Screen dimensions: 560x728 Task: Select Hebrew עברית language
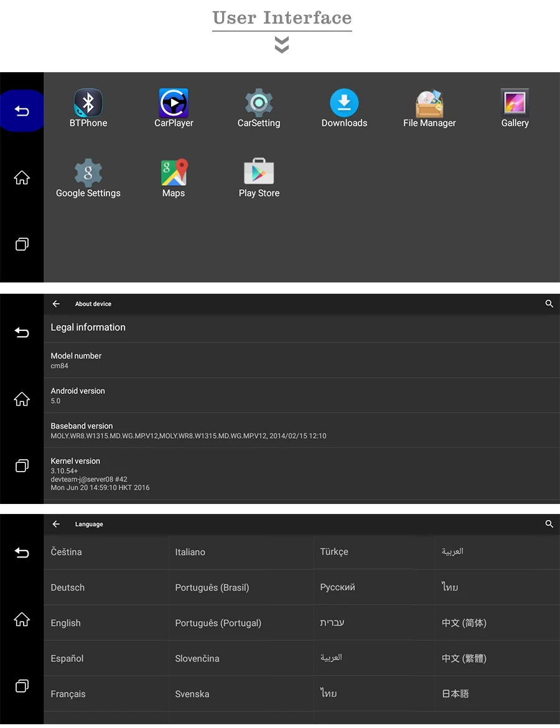coord(374,623)
